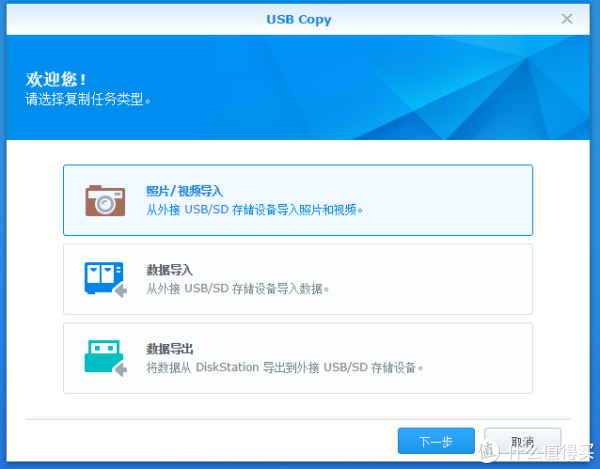Select the 数据导入 option title
600x469 pixels.
click(169, 270)
